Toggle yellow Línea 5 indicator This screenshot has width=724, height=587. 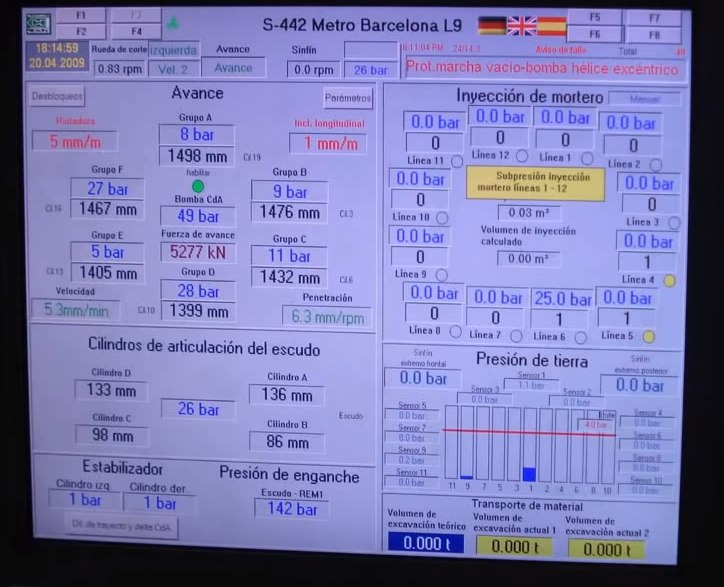pyautogui.click(x=648, y=337)
